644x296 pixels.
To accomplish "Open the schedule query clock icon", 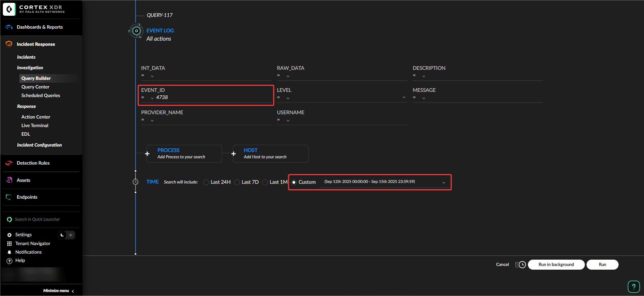I will pos(520,265).
